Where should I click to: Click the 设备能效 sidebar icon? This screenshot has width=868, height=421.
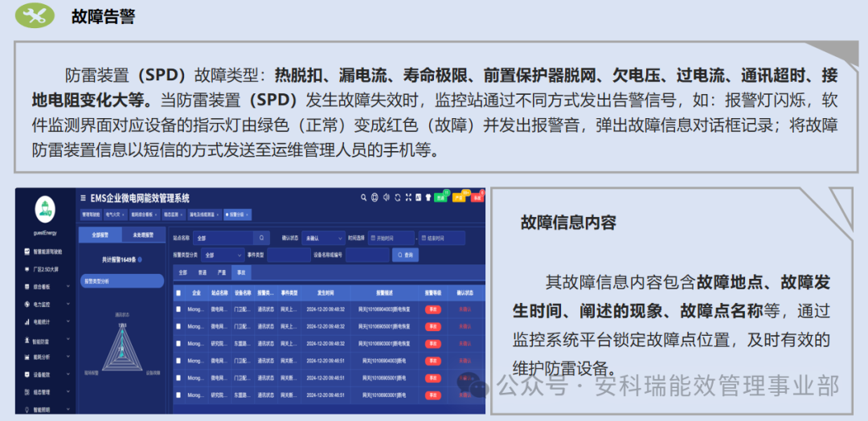(x=27, y=374)
